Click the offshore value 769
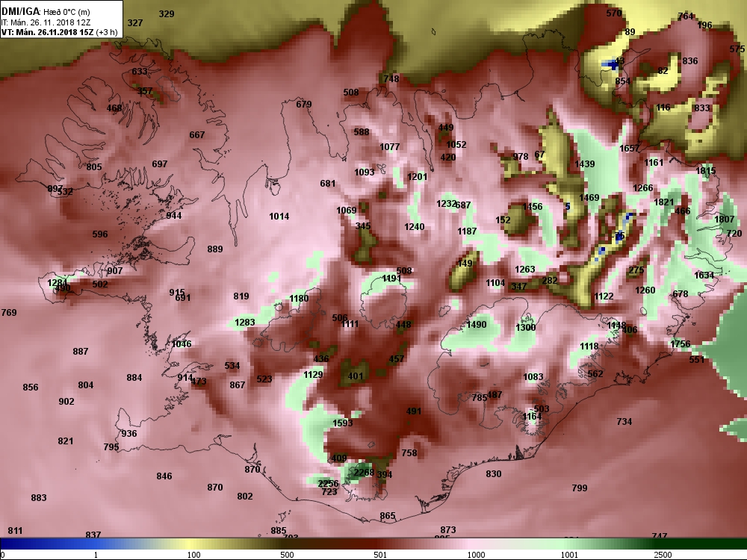Viewport: 747px width, 560px height. tap(9, 312)
